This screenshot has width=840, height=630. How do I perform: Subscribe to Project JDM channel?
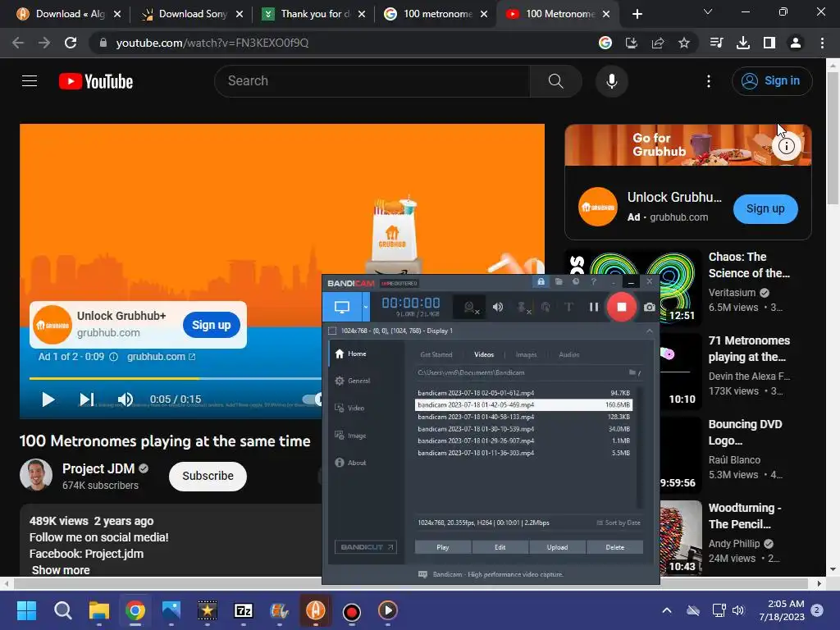[x=208, y=477]
